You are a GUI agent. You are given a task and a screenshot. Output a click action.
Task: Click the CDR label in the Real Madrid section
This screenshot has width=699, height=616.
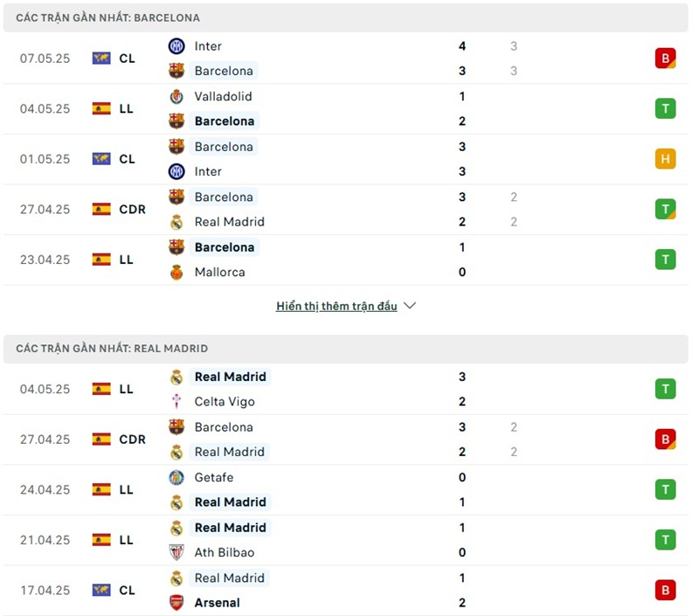click(132, 440)
